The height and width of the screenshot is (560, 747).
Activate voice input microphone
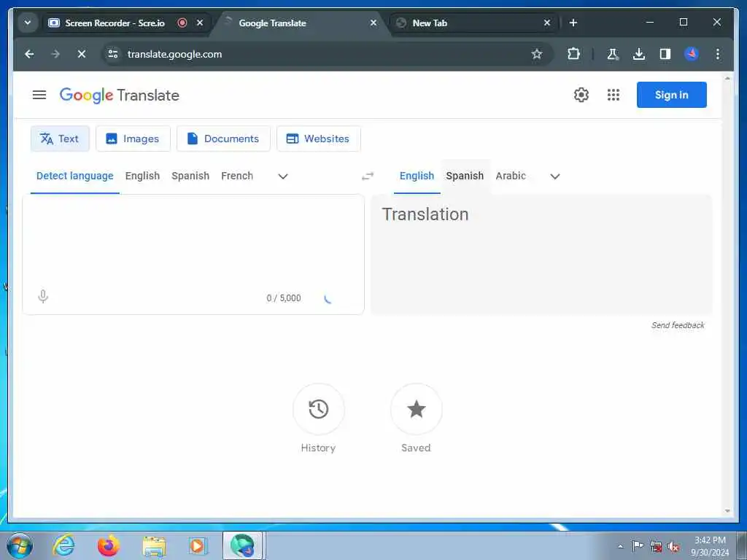tap(43, 297)
